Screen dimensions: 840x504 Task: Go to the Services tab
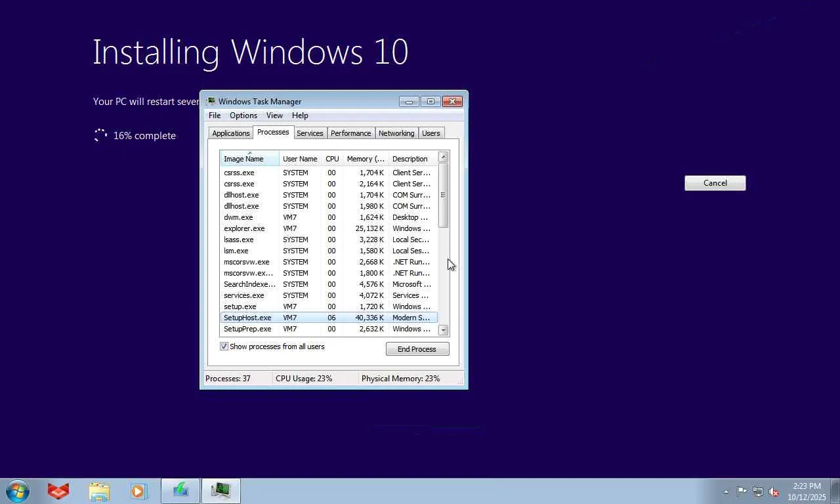point(310,133)
